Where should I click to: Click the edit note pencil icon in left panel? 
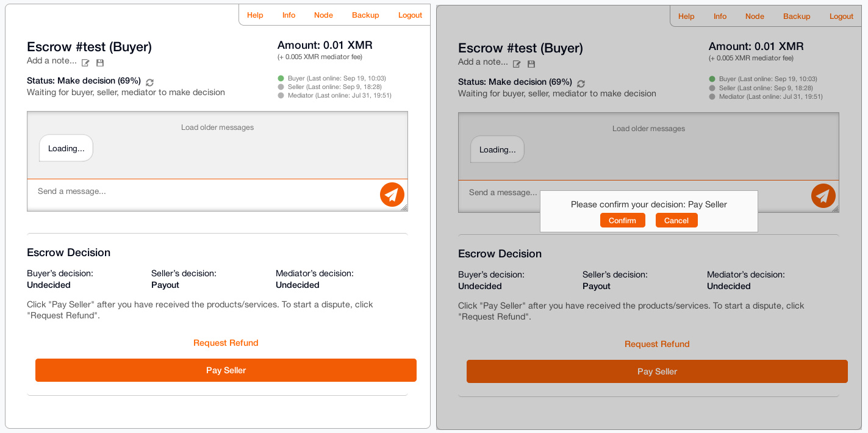[x=86, y=63]
